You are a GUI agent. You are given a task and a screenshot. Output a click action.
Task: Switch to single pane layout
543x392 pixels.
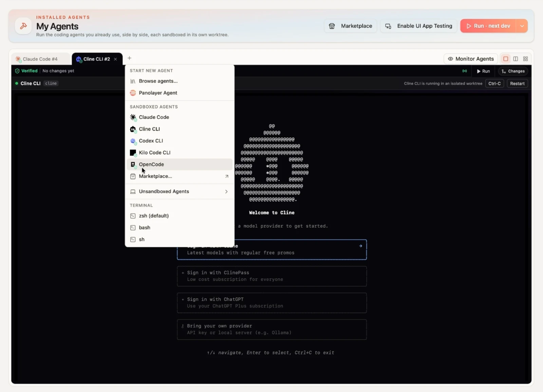pyautogui.click(x=506, y=59)
